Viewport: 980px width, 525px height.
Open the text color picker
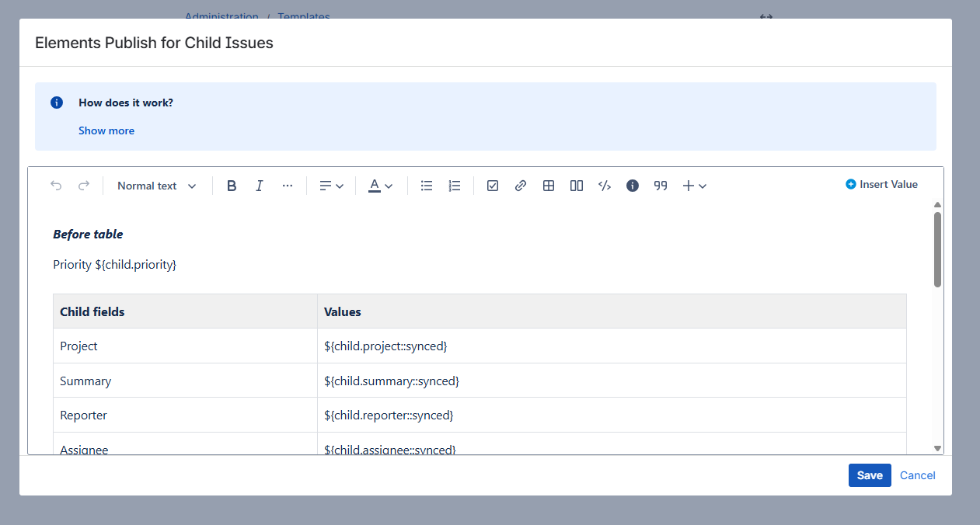tap(380, 186)
